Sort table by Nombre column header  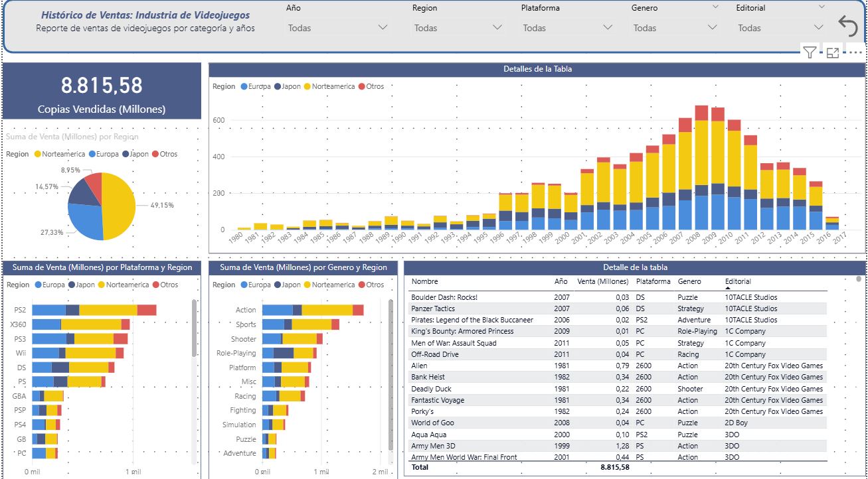coord(424,281)
